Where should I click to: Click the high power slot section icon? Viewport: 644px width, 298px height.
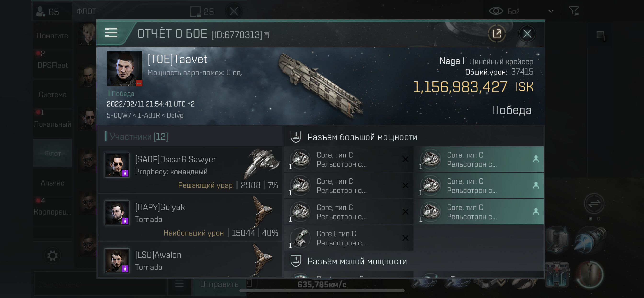point(296,137)
